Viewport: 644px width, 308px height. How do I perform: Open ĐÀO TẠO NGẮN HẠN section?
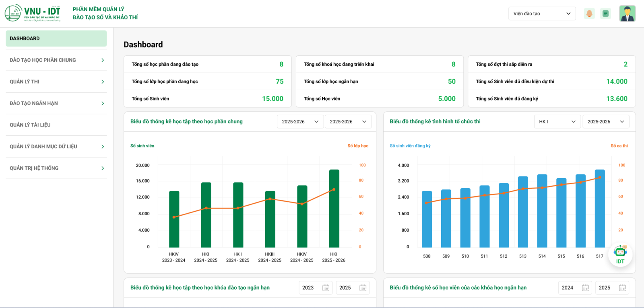click(56, 103)
